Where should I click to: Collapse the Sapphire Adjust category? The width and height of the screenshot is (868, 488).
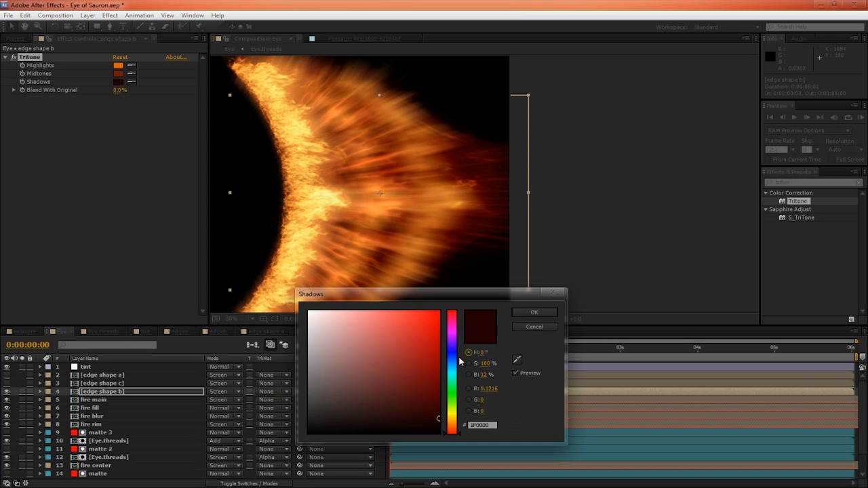coord(766,209)
